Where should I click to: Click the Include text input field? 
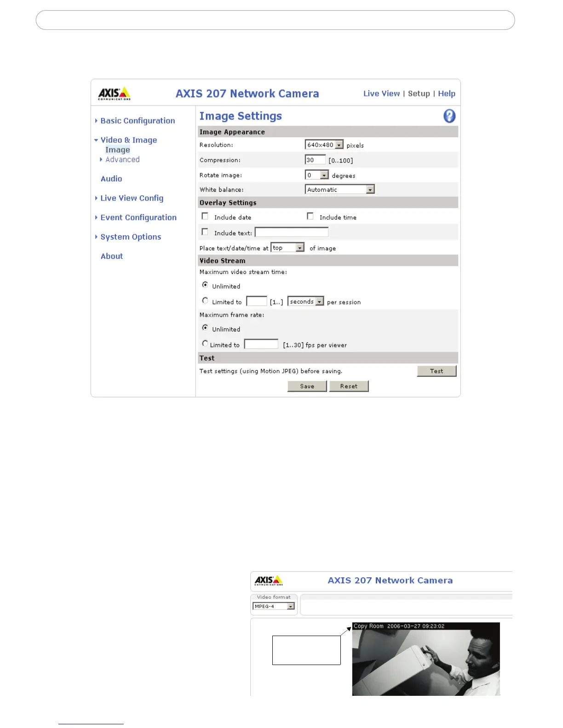[x=292, y=233]
